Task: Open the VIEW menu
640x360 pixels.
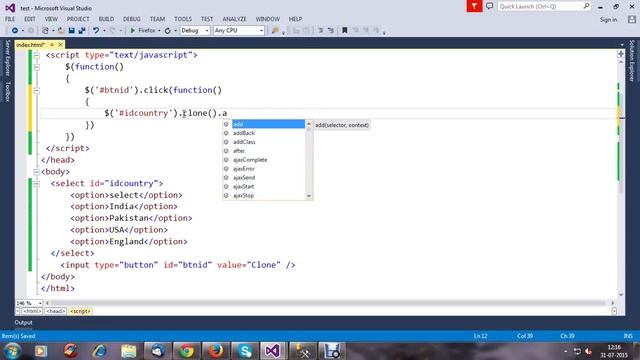Action: (x=51, y=19)
